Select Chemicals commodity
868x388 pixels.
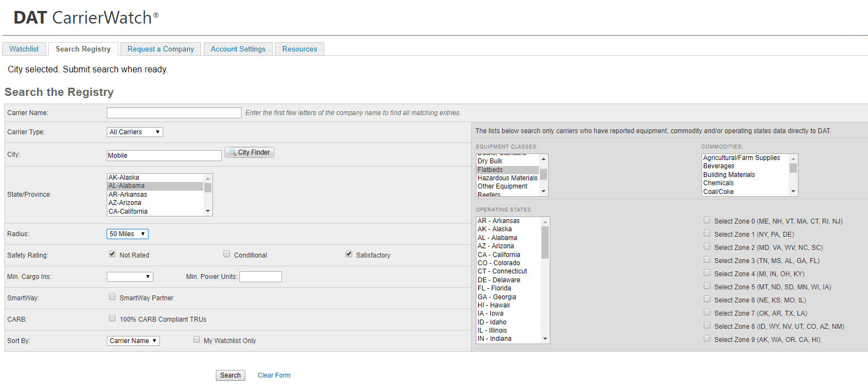point(745,183)
